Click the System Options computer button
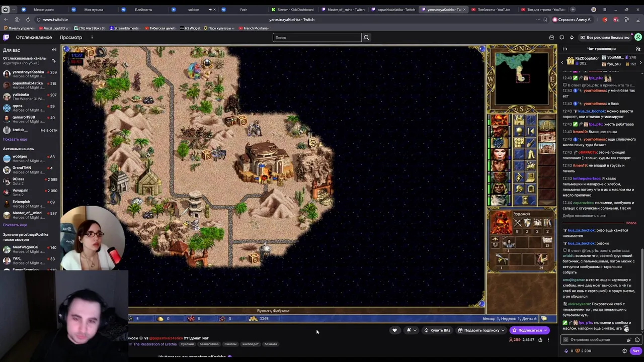The image size is (644, 362). [x=531, y=177]
